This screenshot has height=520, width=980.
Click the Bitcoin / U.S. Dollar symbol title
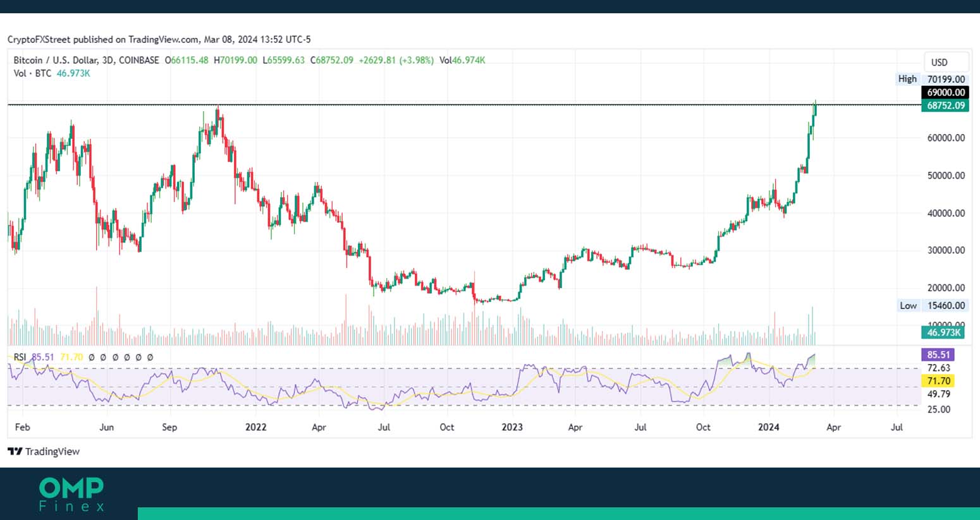coord(87,60)
